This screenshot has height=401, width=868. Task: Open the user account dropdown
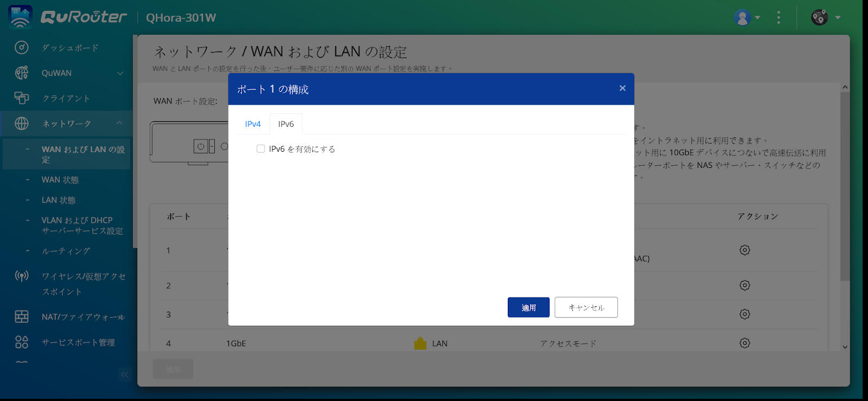pos(747,17)
